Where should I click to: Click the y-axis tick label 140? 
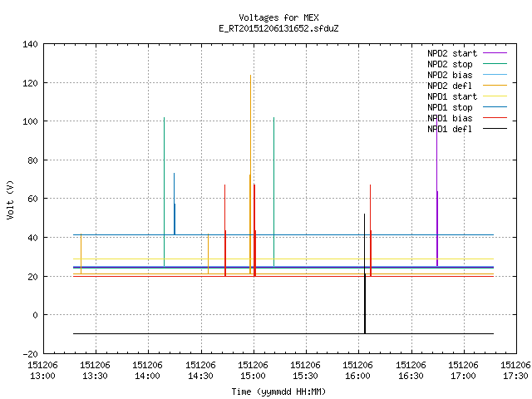tap(30, 44)
